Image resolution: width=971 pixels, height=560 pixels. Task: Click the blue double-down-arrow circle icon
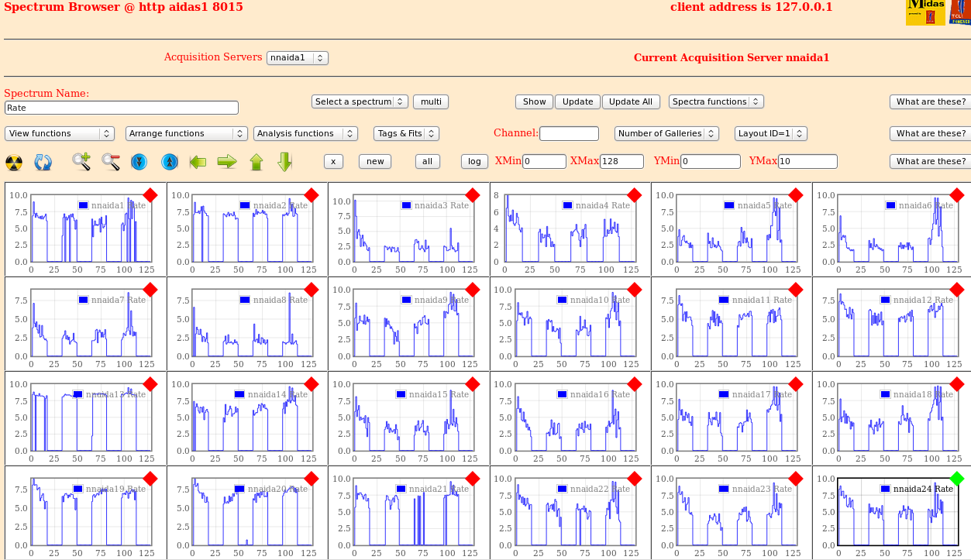(x=139, y=162)
